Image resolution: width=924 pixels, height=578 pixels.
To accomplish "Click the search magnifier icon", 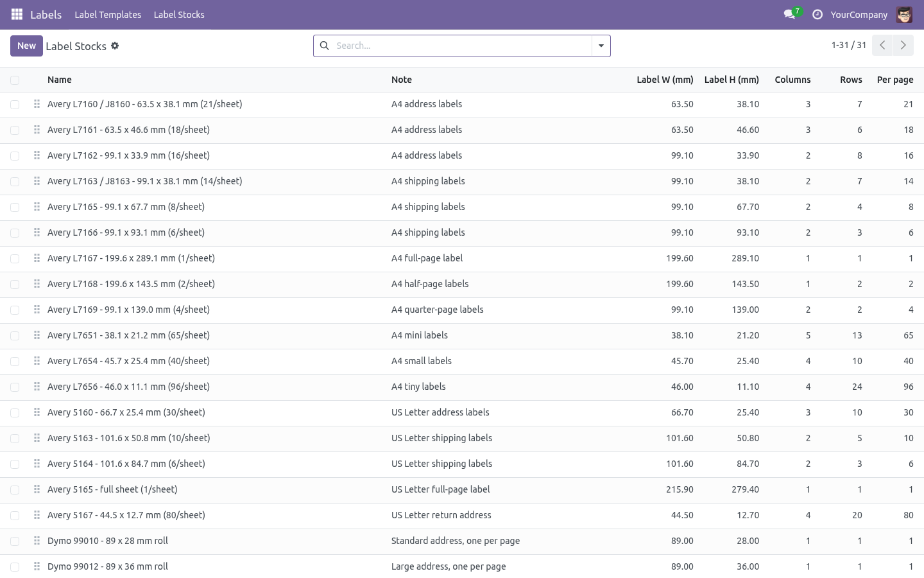I will click(325, 46).
